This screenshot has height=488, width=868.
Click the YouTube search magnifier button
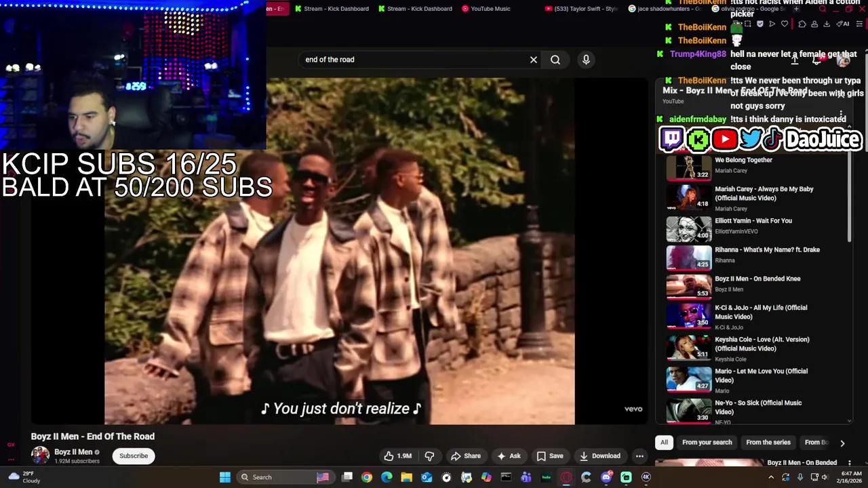pos(555,60)
